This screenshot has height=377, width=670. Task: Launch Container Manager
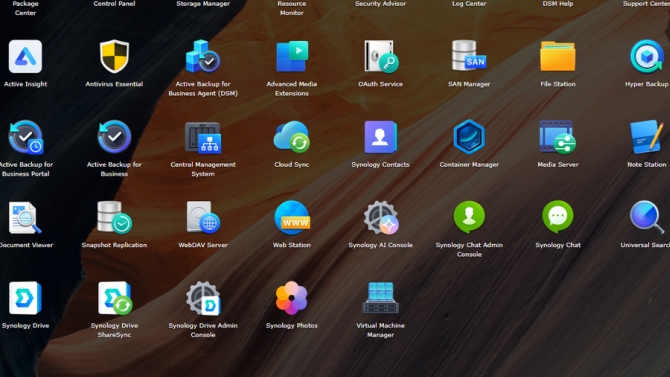click(469, 137)
